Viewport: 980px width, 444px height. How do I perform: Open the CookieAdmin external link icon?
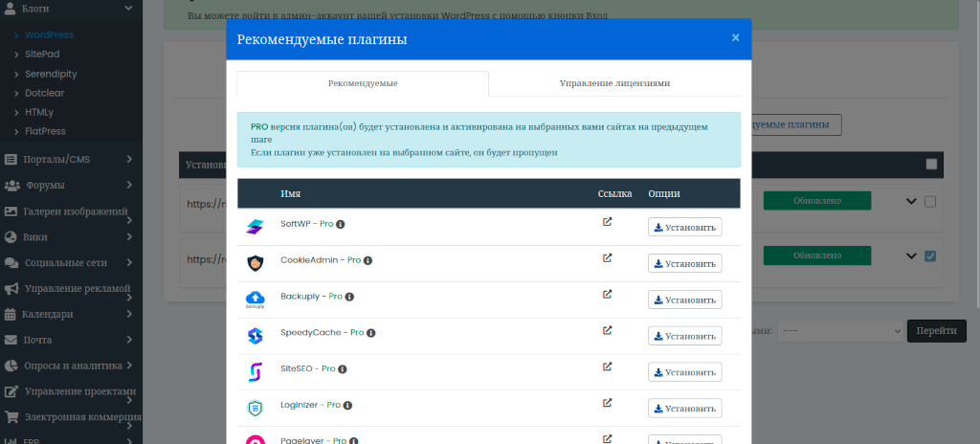click(x=607, y=257)
